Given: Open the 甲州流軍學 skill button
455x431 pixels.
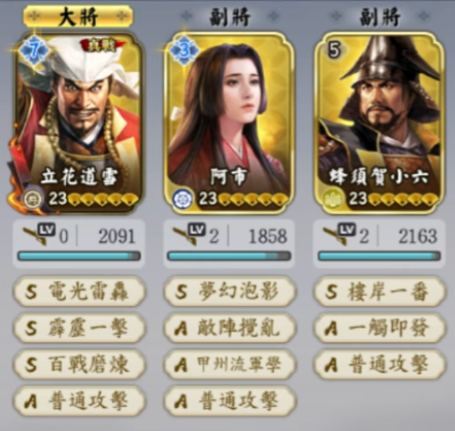Looking at the screenshot, I should click(230, 364).
